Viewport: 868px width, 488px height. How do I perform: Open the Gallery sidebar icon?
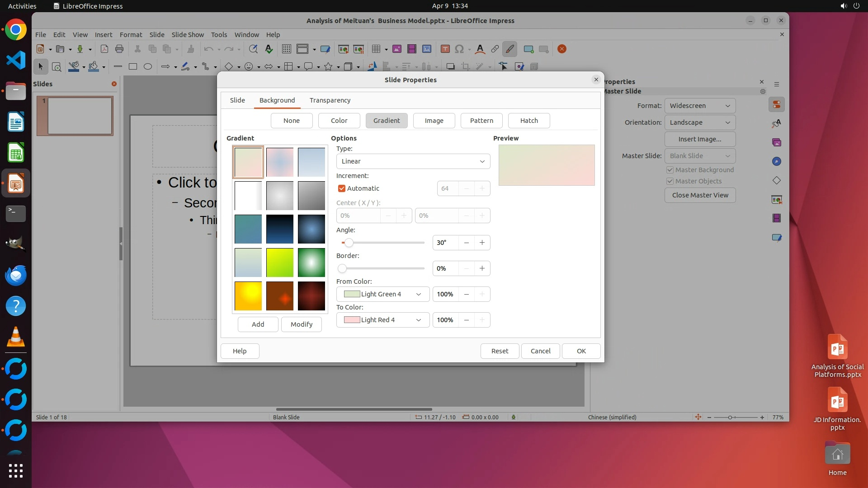[x=777, y=142]
